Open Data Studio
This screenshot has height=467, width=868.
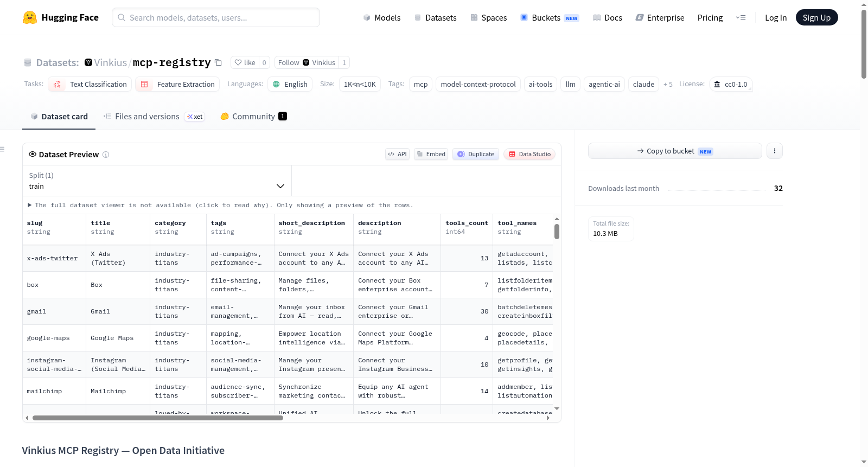pos(529,154)
